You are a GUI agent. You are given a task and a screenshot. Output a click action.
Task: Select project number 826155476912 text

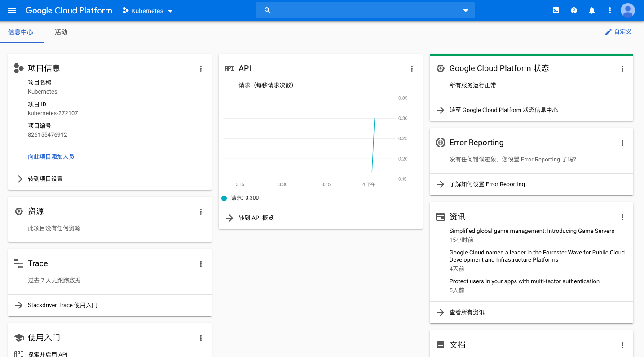coord(48,135)
